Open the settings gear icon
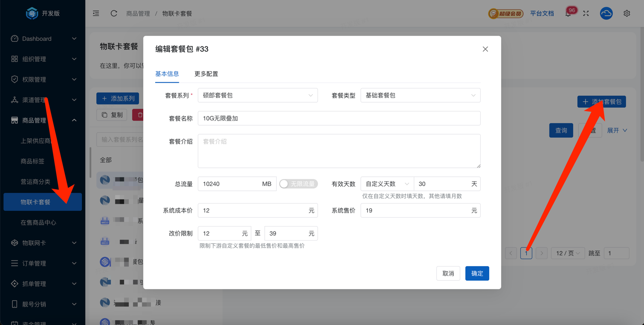The width and height of the screenshot is (644, 325). (627, 14)
